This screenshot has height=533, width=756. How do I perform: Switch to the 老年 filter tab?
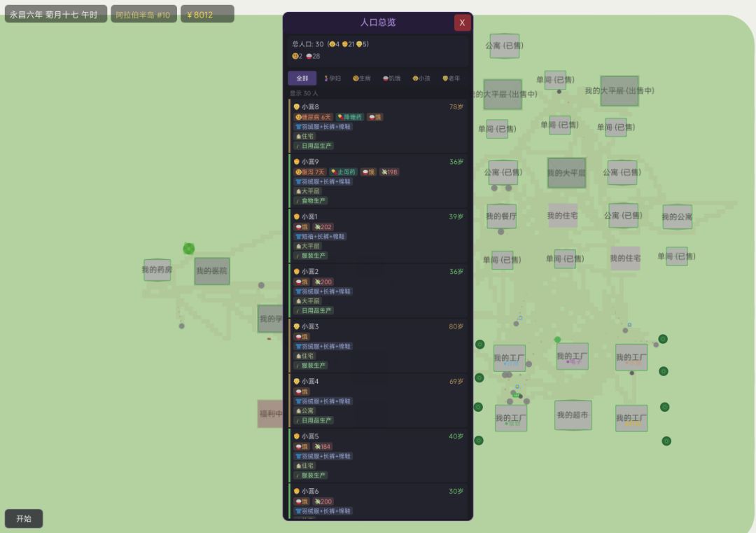tap(451, 78)
